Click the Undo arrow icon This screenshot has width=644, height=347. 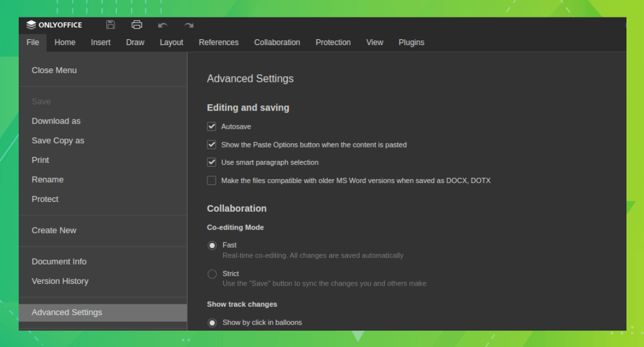[162, 25]
